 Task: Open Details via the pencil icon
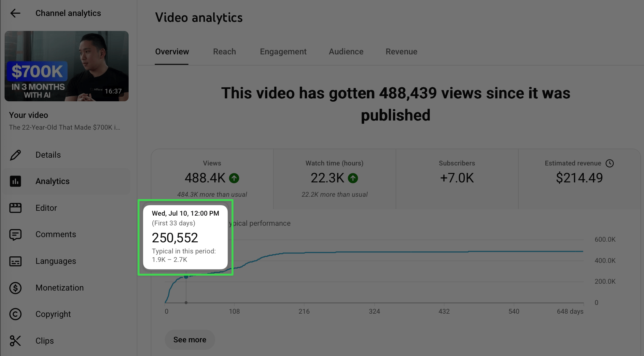pos(15,155)
